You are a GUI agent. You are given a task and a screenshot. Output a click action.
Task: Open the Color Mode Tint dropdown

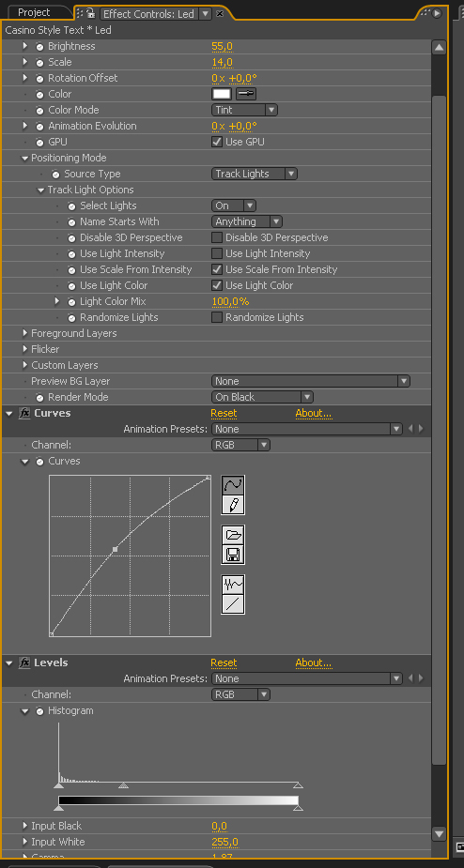click(244, 110)
